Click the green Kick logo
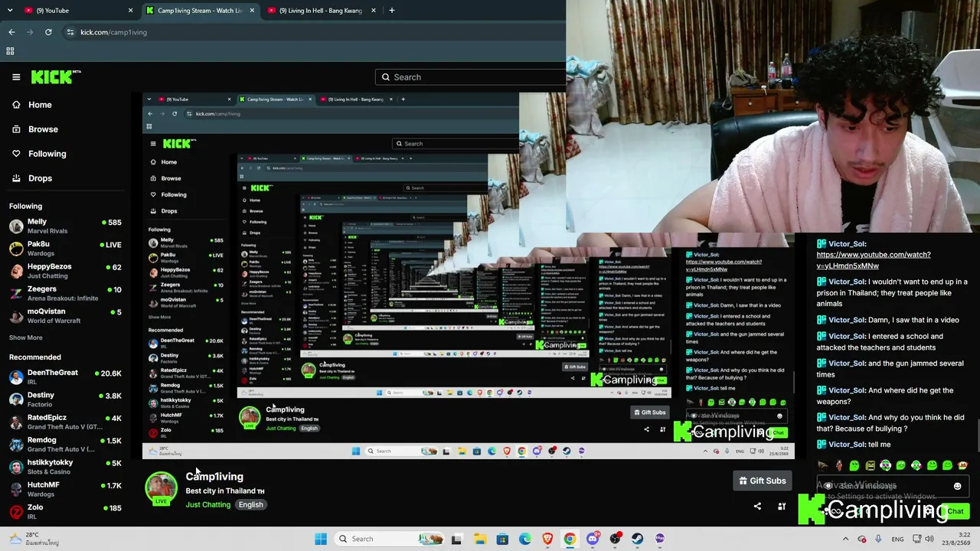The image size is (980, 551). pos(56,77)
